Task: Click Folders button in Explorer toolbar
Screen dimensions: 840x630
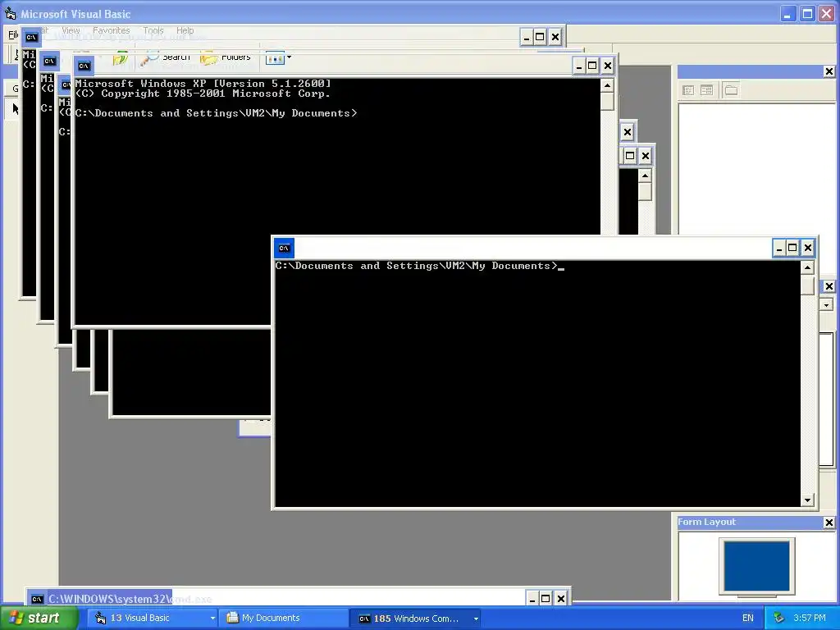Action: pyautogui.click(x=225, y=58)
